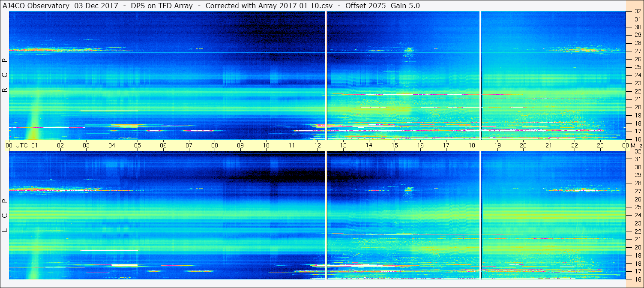Click the 32 MHz tick label of RCP panel
Screen dimensions: 644x288
pyautogui.click(x=637, y=12)
